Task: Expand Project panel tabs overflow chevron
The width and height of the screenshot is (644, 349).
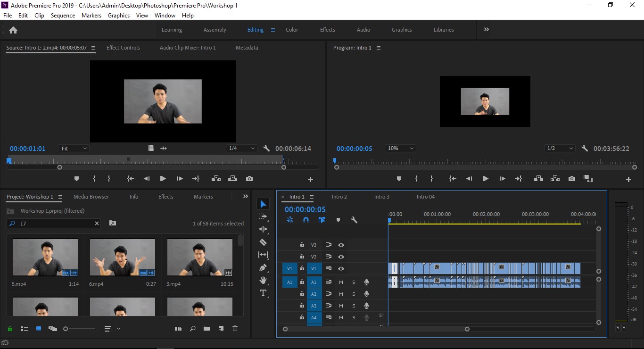Action: point(245,197)
